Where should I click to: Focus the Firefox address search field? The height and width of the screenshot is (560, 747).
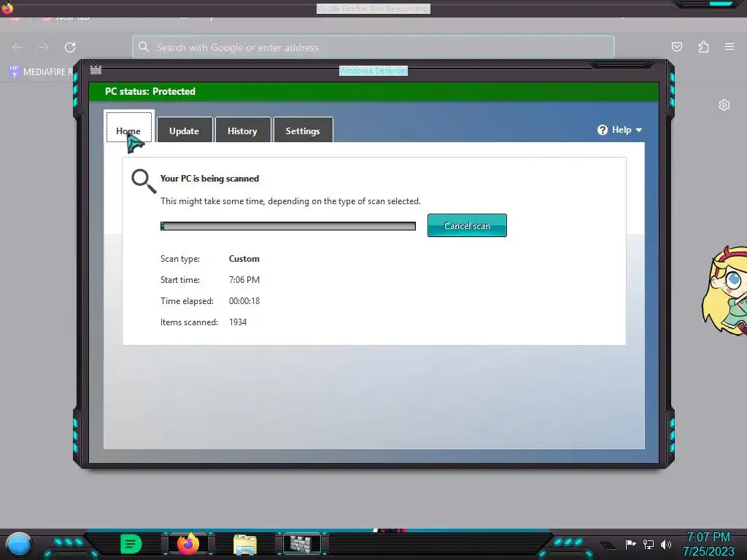click(x=373, y=47)
